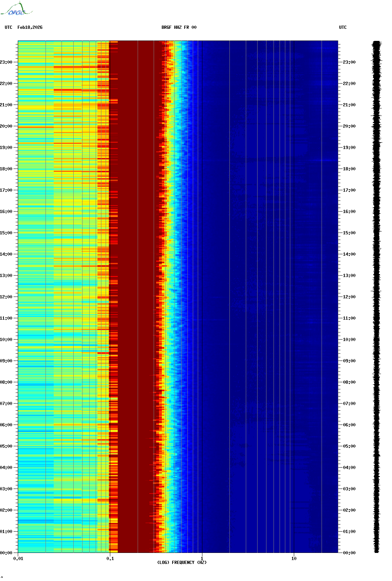Image resolution: width=392 pixels, height=581 pixels.
Task: Click the (LOG) FREQUENCY (HZ) axis title
Action: click(182, 563)
